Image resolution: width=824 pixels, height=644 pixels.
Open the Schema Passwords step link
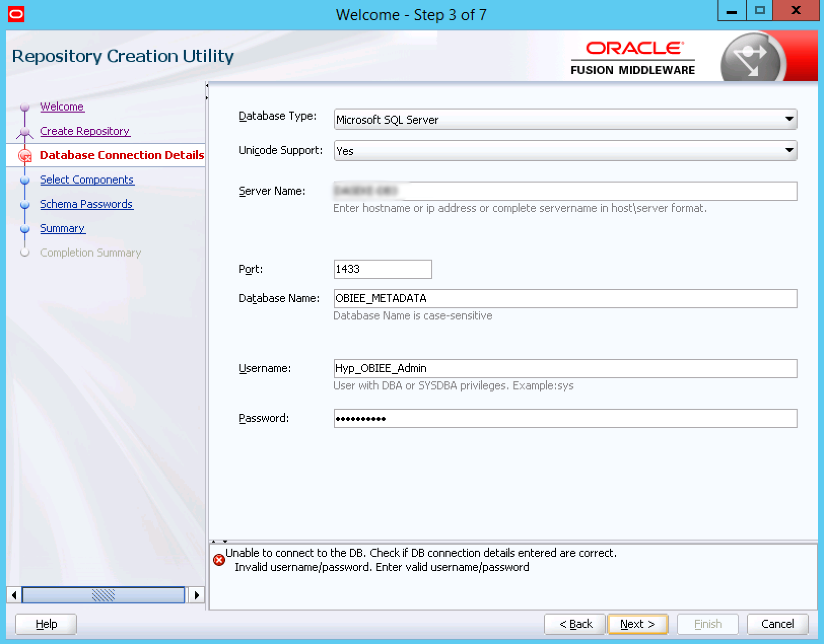(86, 204)
